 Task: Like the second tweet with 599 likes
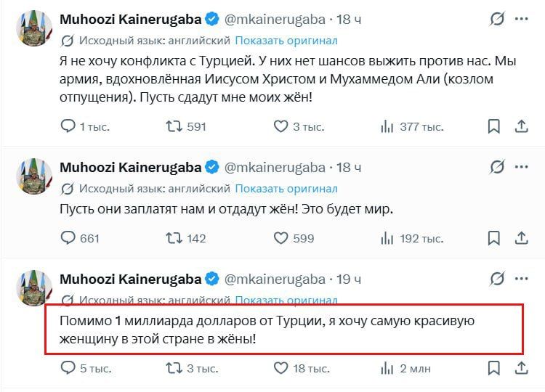[x=281, y=237]
